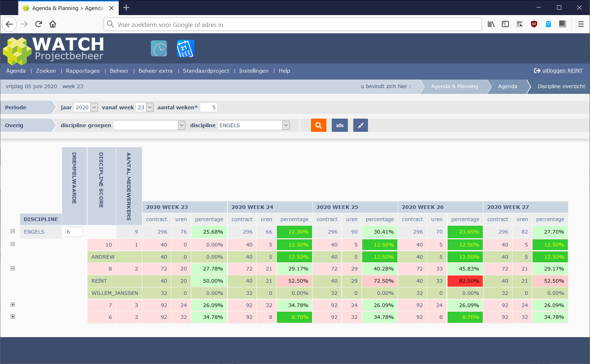Viewport: 590px width, 364px height.
Task: Open the vanaf week dropdown
Action: 145,107
